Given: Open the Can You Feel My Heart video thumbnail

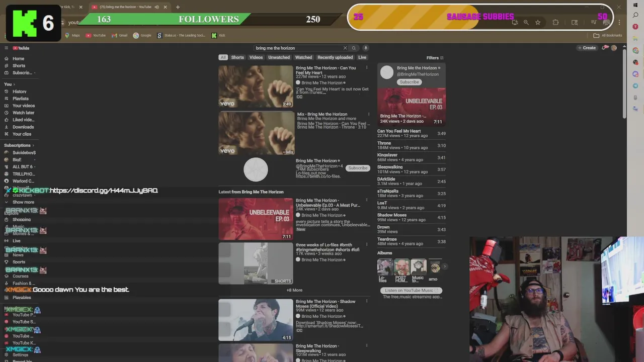Looking at the screenshot, I should point(256,86).
